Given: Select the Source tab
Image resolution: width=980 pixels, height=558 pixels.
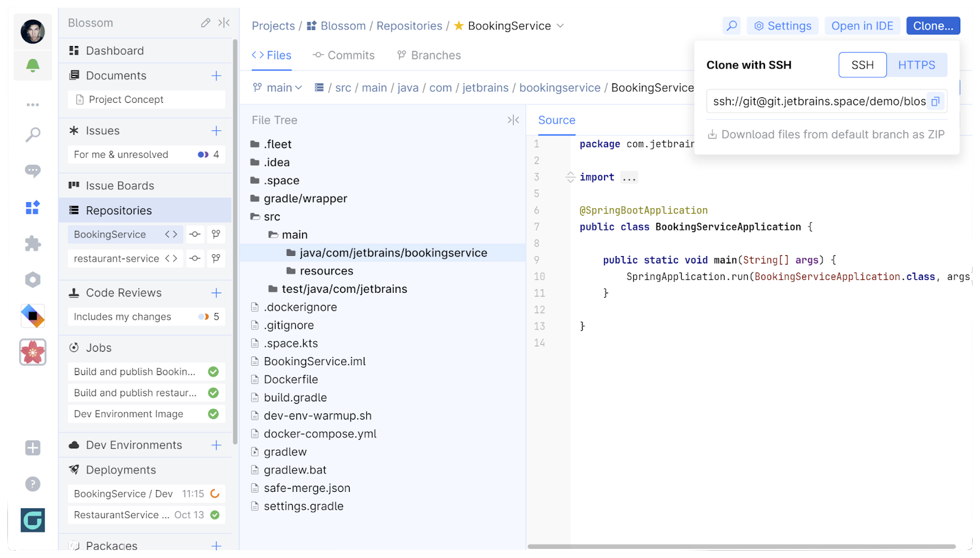Looking at the screenshot, I should pyautogui.click(x=557, y=120).
